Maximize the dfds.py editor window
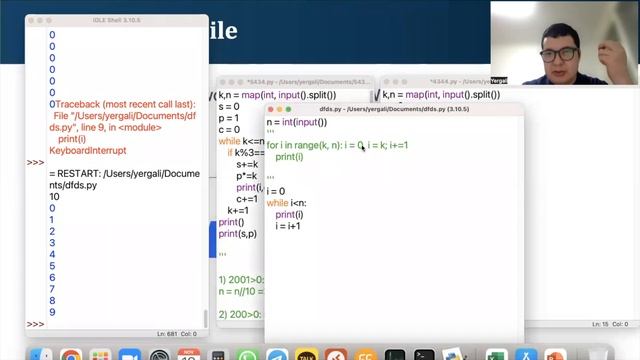This screenshot has height=360, width=640. click(x=289, y=109)
